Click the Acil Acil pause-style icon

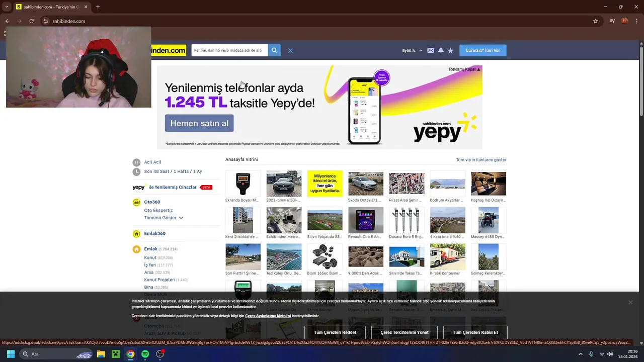136,162
